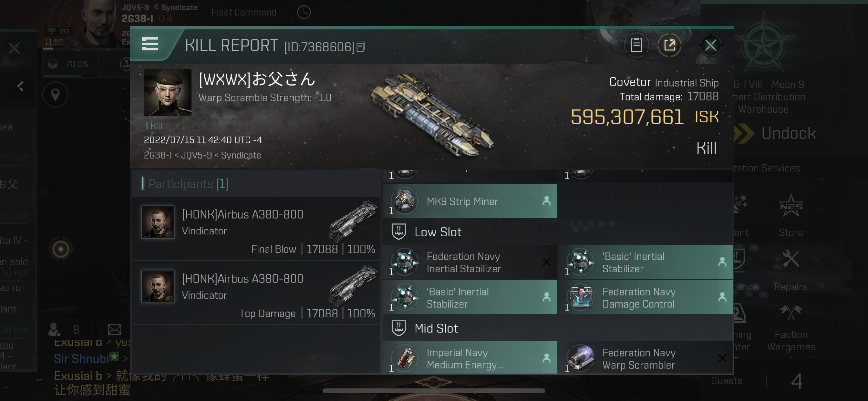The height and width of the screenshot is (401, 868).
Task: Click the victim character portrait
Action: [x=168, y=92]
